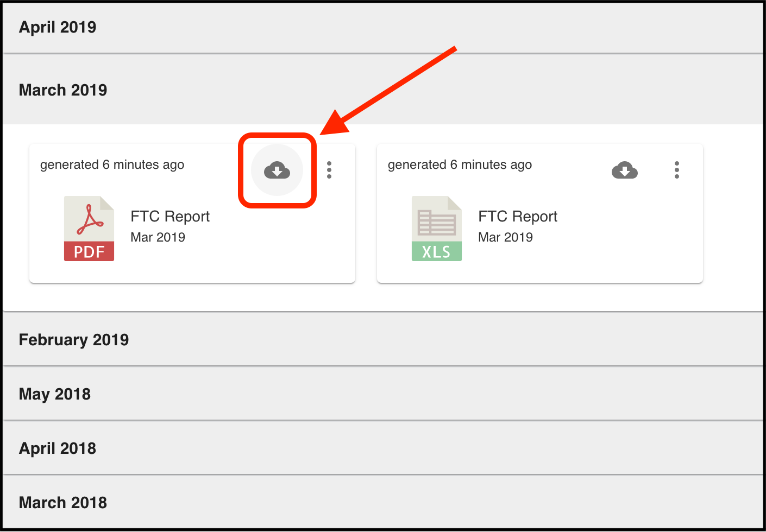Open the April 2018 report group
Screen dimensions: 766x532
pyautogui.click(x=58, y=448)
